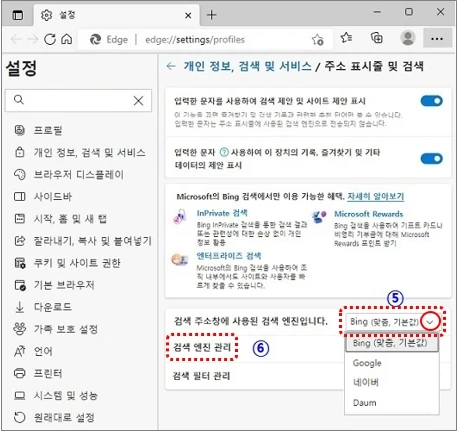The height and width of the screenshot is (431, 457).
Task: Open the 엔터프라이즈 검색 link
Action: click(229, 256)
